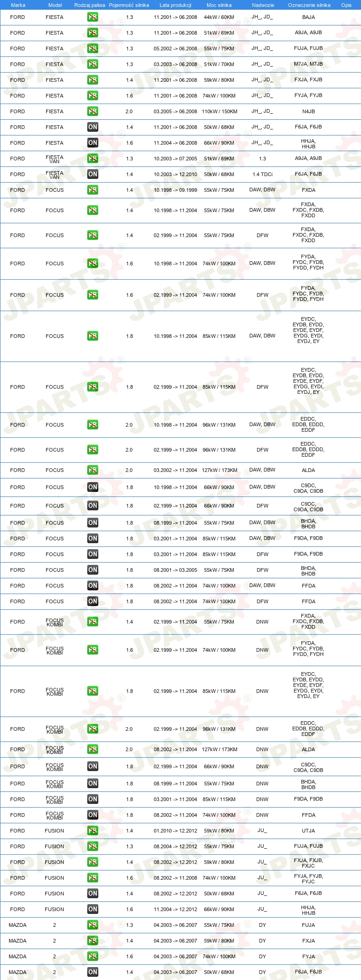361x980 pixels.
Task: Select the date range 08.2001 -> 03.2005
Action: click(x=175, y=570)
